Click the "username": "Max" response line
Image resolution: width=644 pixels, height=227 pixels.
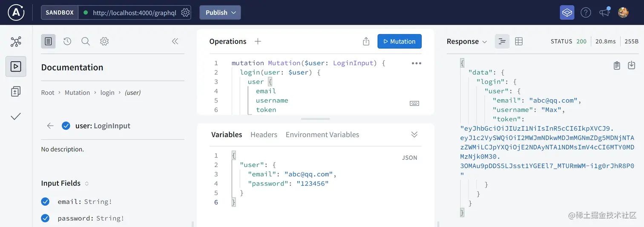point(529,110)
